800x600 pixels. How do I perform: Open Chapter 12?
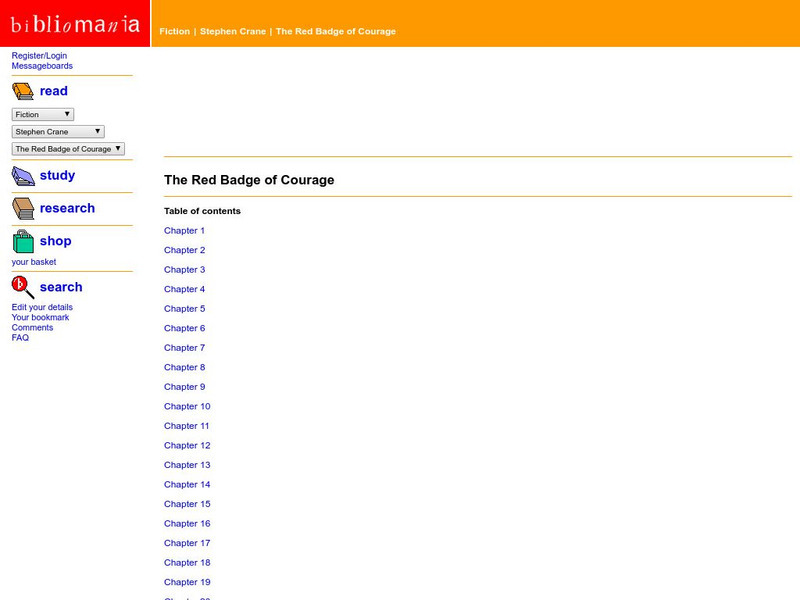point(187,445)
